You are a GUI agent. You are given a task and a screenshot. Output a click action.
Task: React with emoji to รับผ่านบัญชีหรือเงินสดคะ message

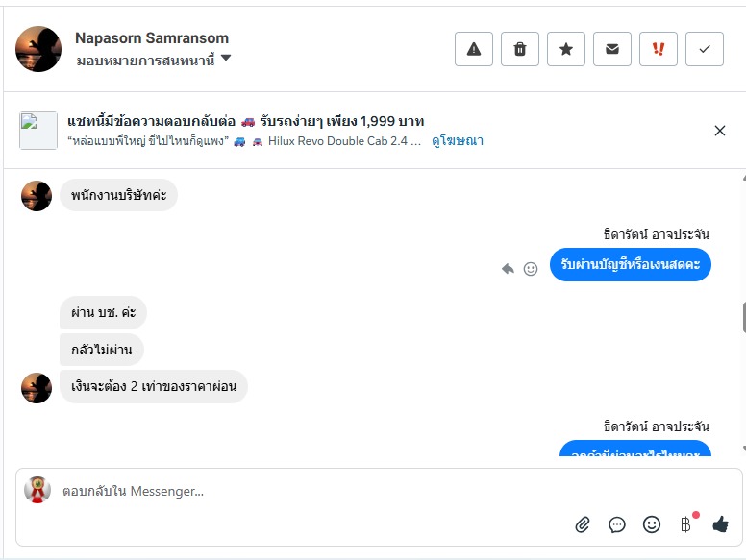click(x=531, y=269)
